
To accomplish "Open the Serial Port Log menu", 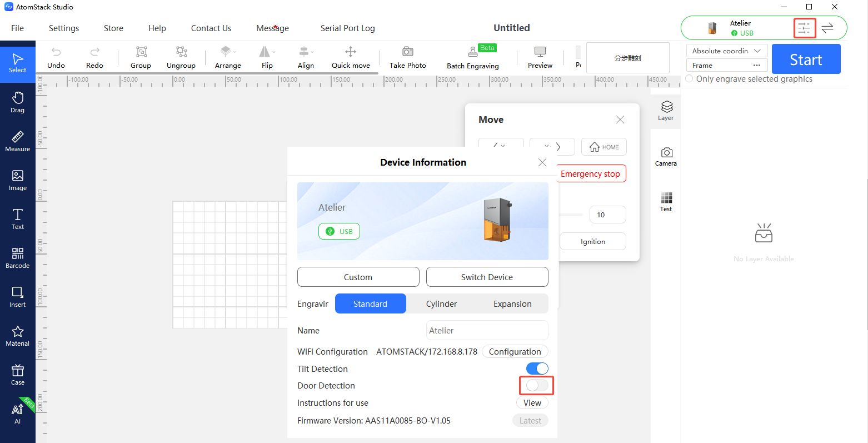I will 348,28.
